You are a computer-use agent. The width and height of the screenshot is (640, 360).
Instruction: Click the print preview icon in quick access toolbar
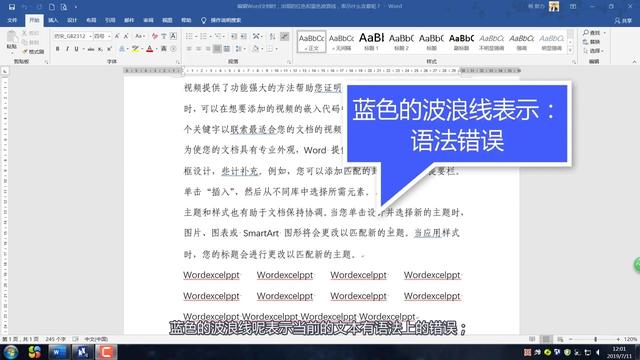click(64, 7)
